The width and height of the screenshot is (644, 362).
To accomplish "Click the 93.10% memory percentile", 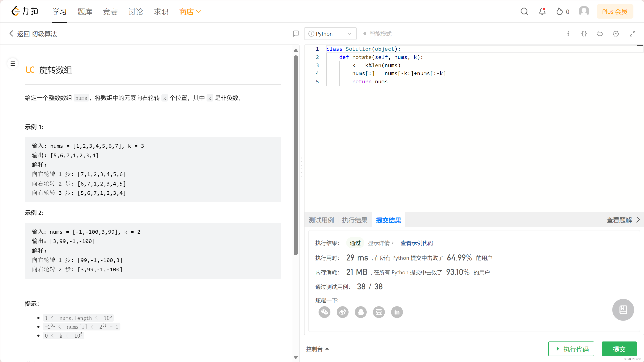I will 458,272.
